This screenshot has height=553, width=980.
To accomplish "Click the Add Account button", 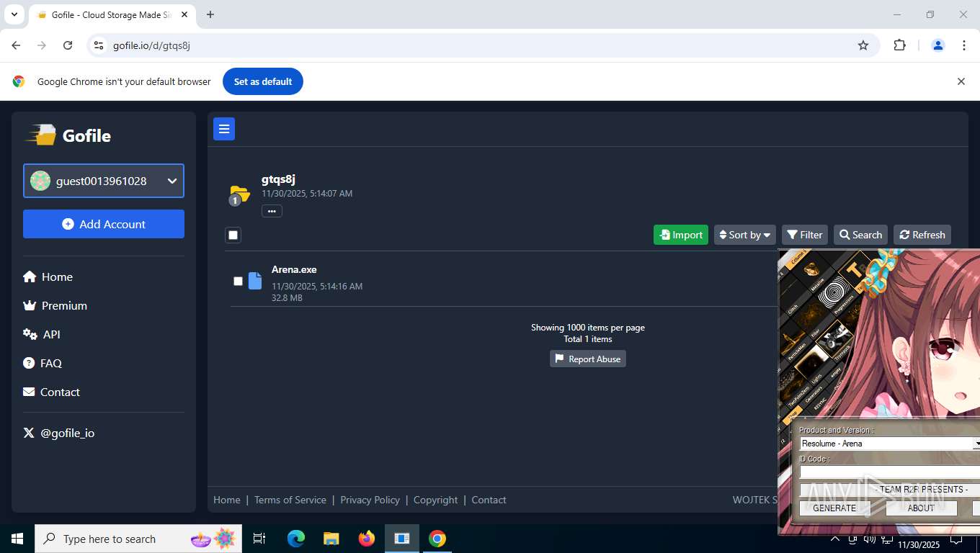I will click(x=104, y=224).
